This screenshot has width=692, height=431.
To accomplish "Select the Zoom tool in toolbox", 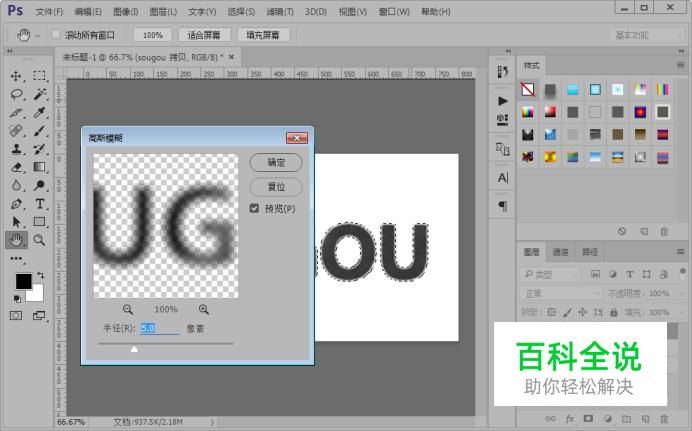I will tap(39, 240).
